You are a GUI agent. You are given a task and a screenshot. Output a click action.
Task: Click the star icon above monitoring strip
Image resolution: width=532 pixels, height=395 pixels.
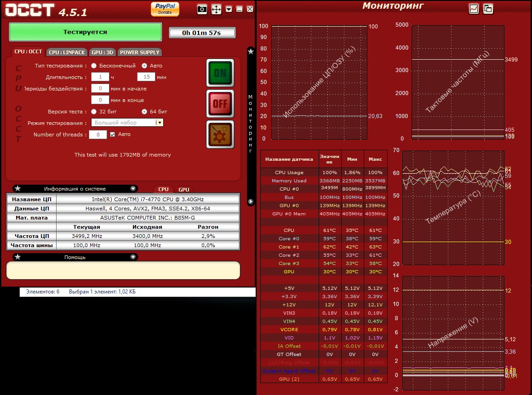(251, 51)
